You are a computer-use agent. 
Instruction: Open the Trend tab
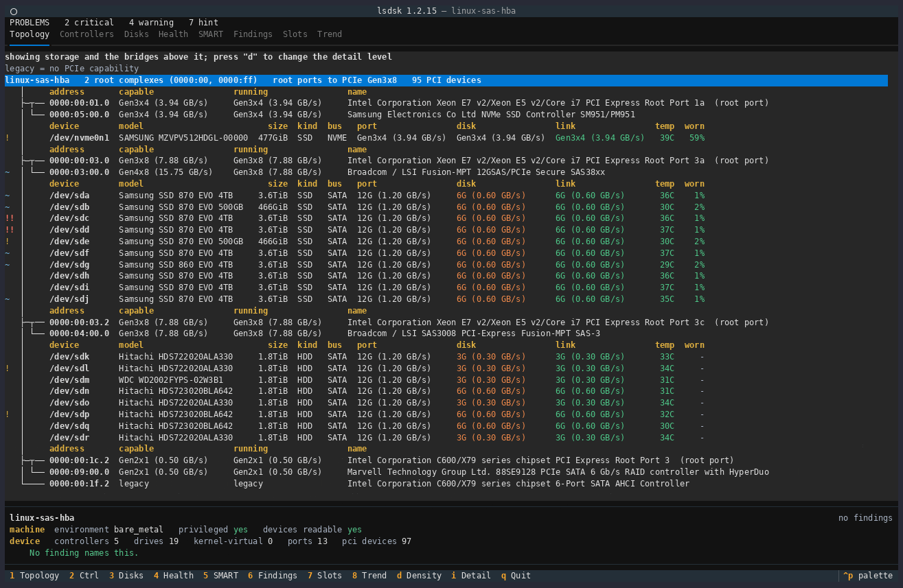pos(330,34)
